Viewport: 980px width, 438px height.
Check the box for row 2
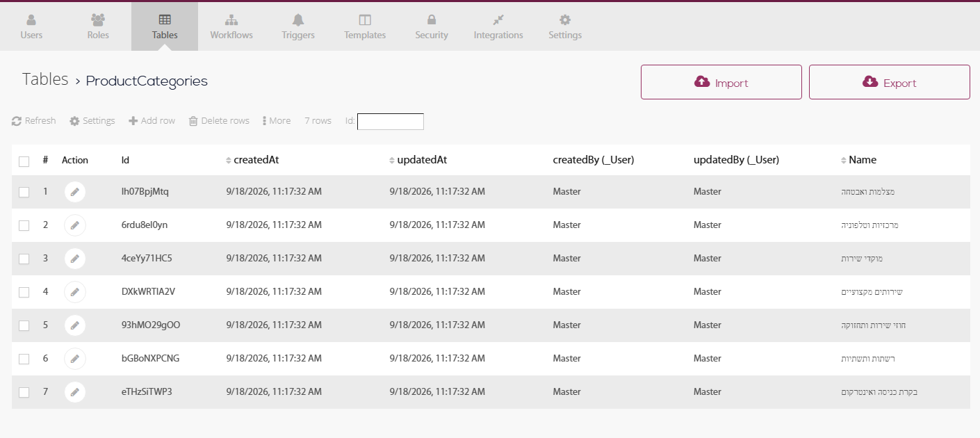(x=24, y=226)
